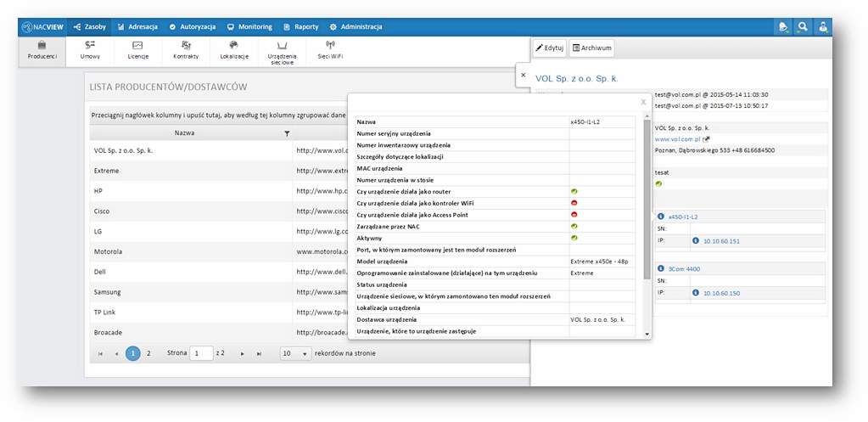The height and width of the screenshot is (422, 868).
Task: Go to last page of list
Action: (x=259, y=353)
